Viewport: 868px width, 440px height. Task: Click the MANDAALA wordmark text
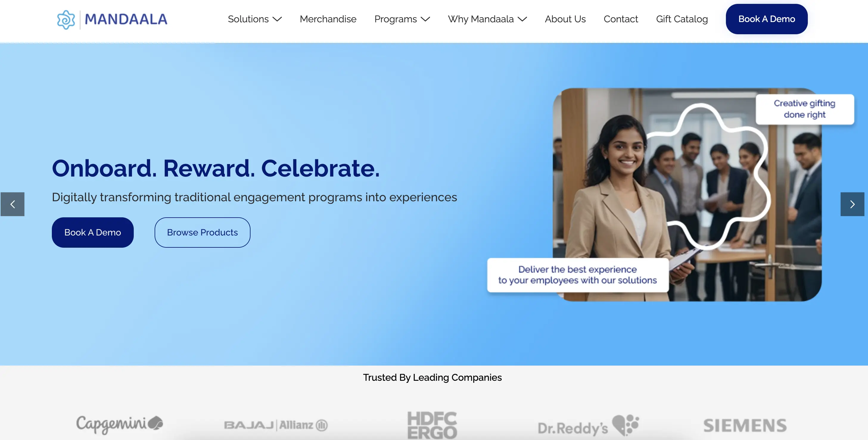click(x=126, y=20)
